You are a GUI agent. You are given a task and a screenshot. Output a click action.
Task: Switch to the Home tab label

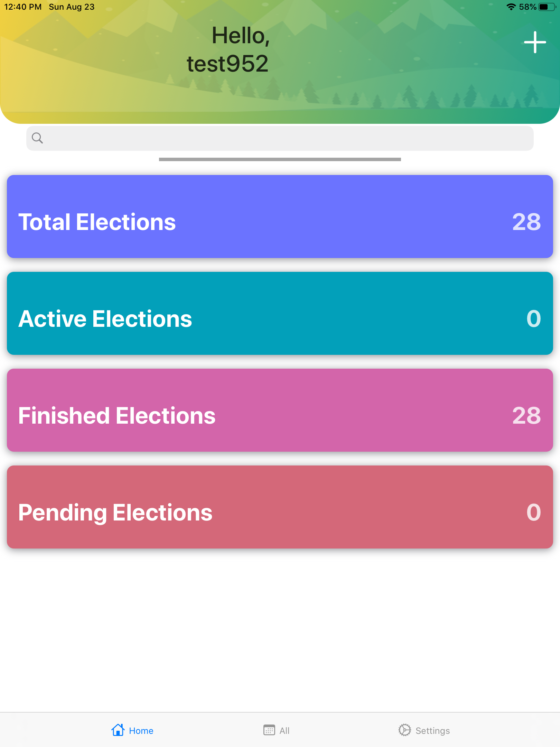click(141, 731)
